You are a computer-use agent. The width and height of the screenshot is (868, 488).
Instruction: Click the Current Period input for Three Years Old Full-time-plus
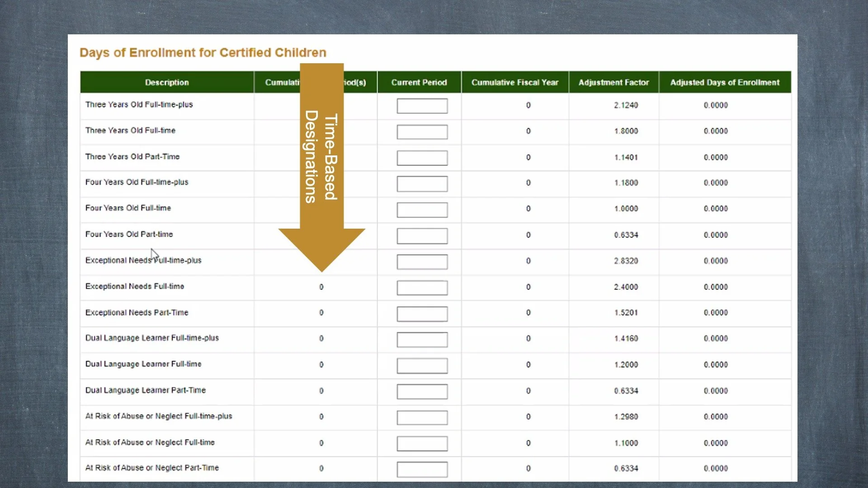click(x=421, y=106)
